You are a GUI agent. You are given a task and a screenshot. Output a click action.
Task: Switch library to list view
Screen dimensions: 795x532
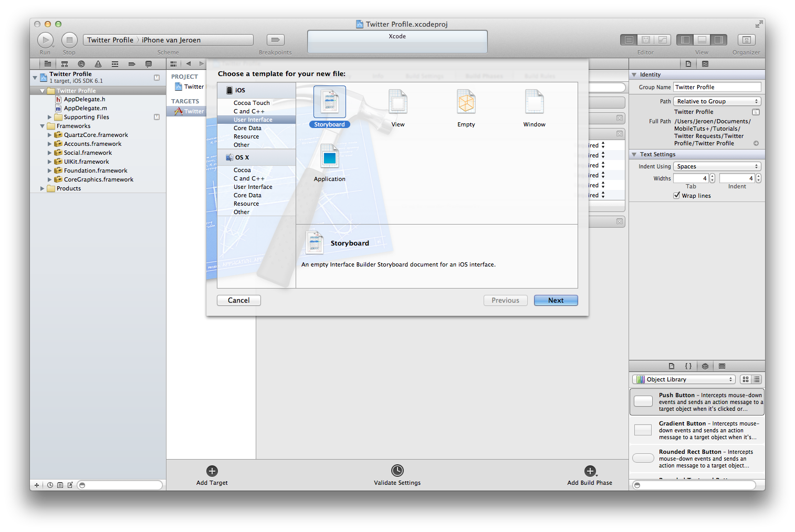coord(757,379)
